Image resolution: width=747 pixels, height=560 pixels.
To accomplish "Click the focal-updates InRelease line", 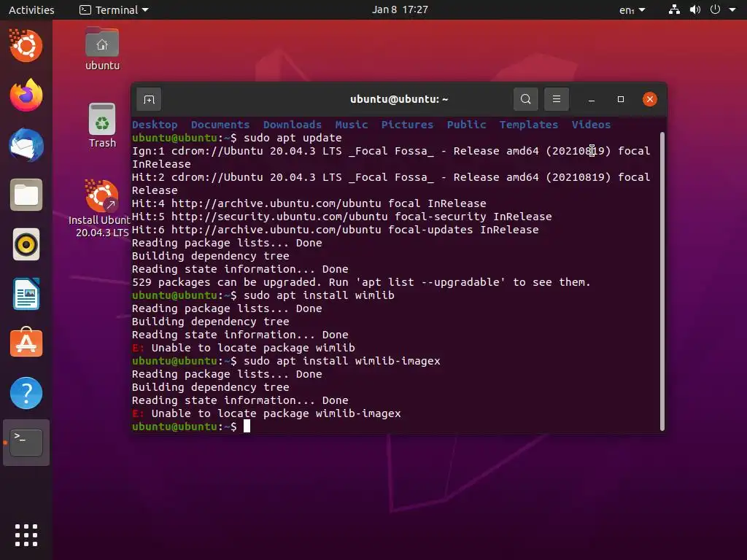I will coord(335,230).
